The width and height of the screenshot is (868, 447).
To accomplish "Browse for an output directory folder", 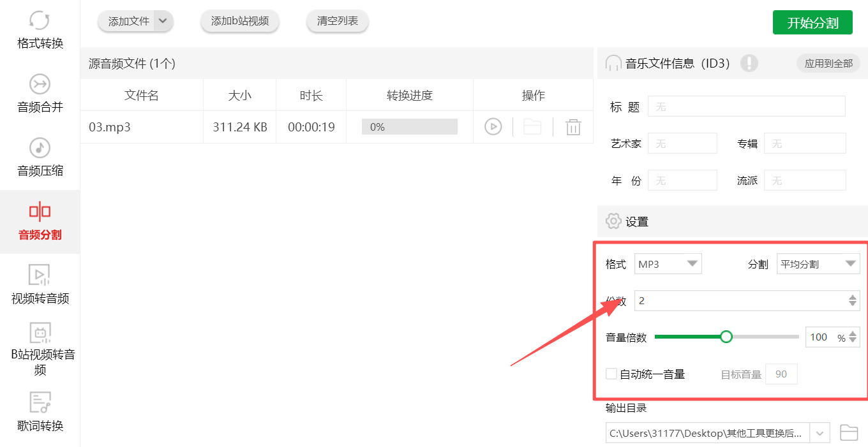I will [x=849, y=432].
